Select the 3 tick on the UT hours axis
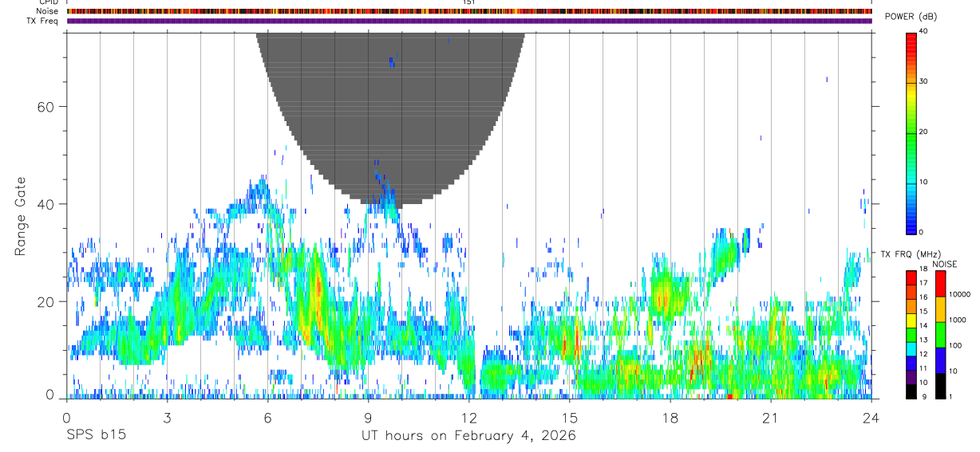The height and width of the screenshot is (452, 980). tap(167, 418)
